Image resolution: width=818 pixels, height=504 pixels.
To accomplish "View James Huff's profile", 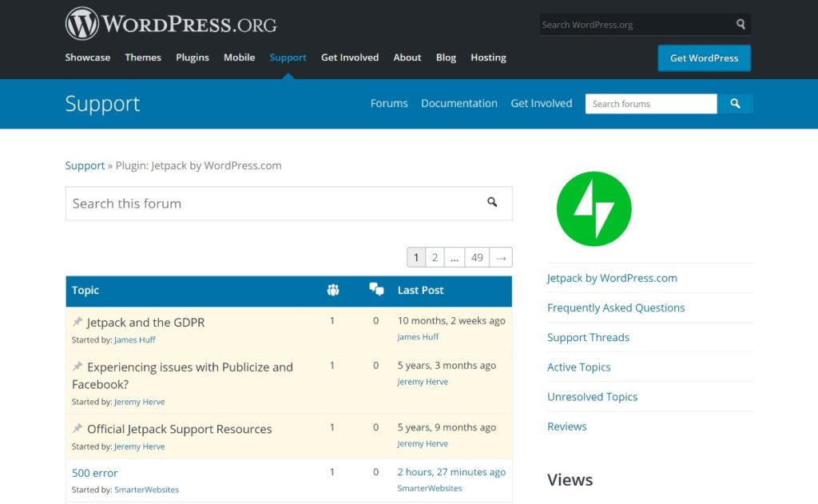I will click(x=134, y=339).
